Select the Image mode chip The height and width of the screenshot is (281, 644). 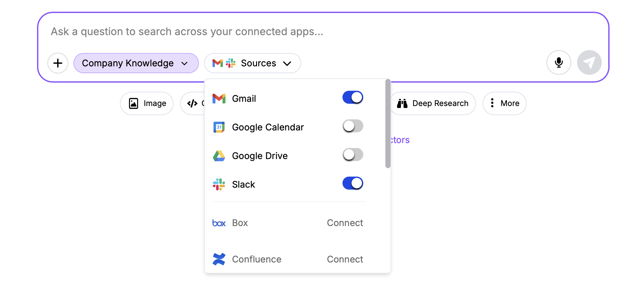(x=147, y=103)
